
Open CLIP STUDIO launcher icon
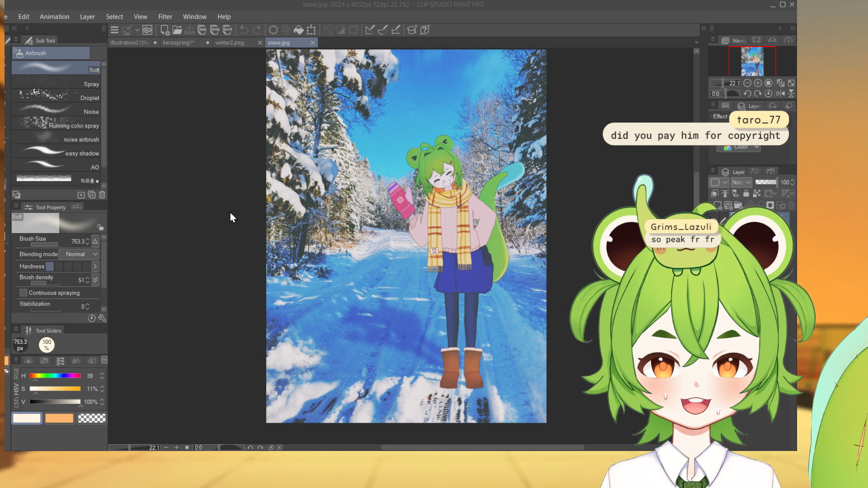click(147, 30)
